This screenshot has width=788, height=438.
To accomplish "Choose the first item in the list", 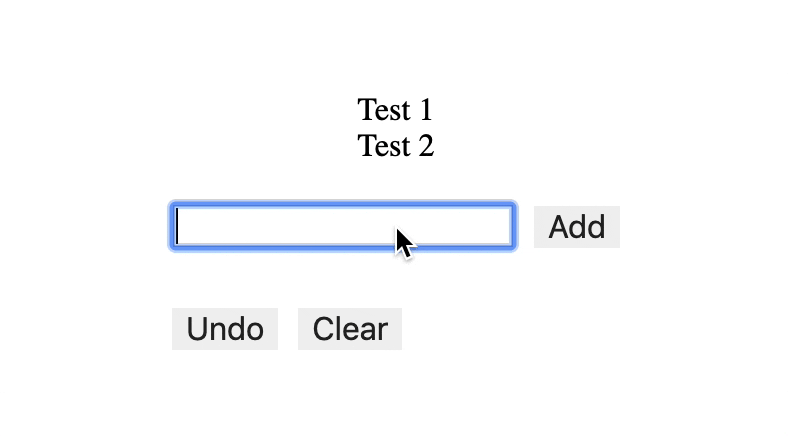I will tap(395, 109).
